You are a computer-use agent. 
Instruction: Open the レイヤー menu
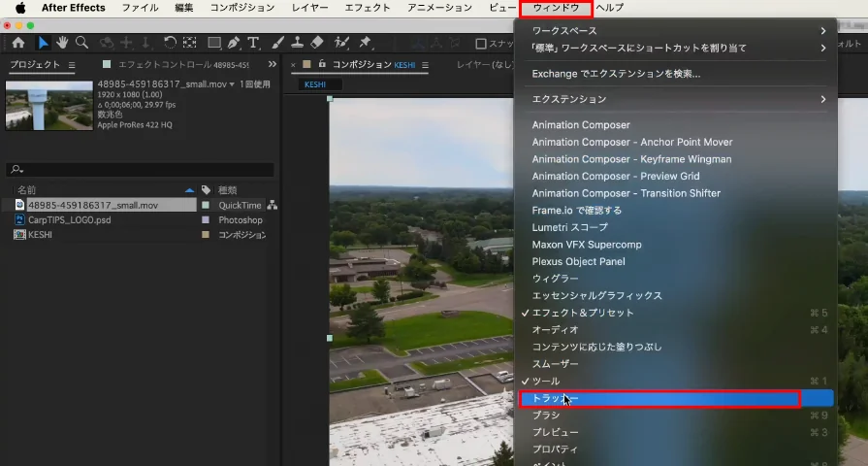pyautogui.click(x=310, y=8)
